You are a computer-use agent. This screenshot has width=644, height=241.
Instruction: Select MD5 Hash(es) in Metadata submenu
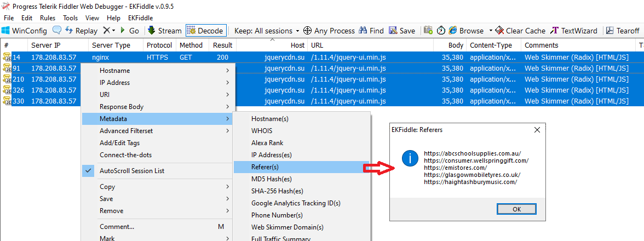point(302,179)
